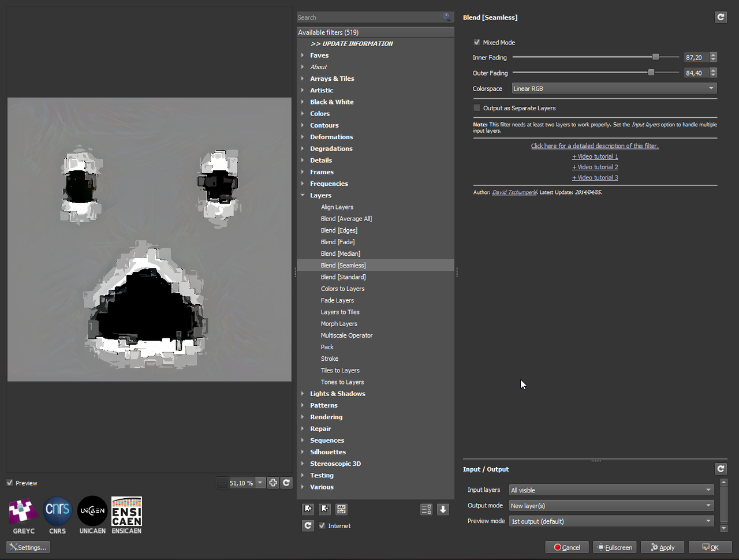Click the Apply button
The height and width of the screenshot is (560, 739).
click(x=663, y=547)
